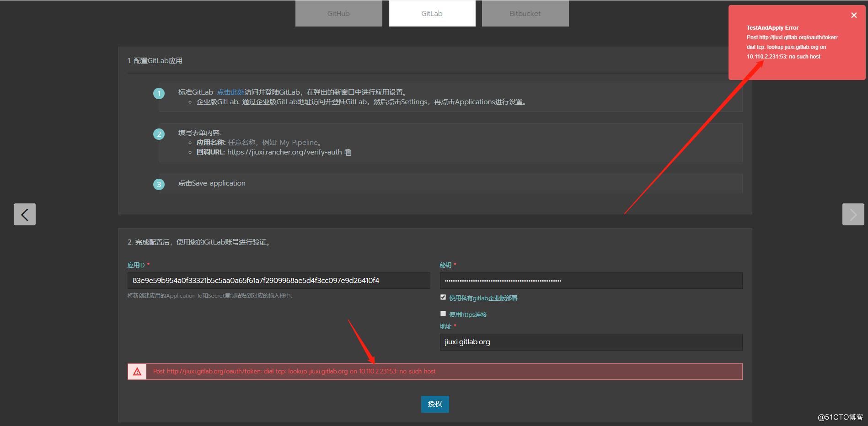The height and width of the screenshot is (426, 868).
Task: Copy the callback URL with clipboard icon
Action: [x=348, y=152]
